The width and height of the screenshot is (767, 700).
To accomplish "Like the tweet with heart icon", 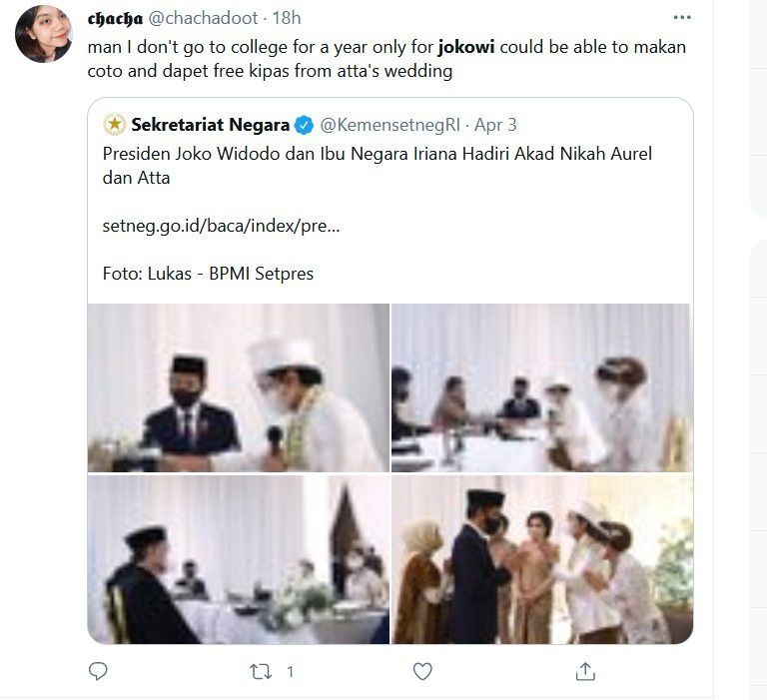I will [422, 671].
